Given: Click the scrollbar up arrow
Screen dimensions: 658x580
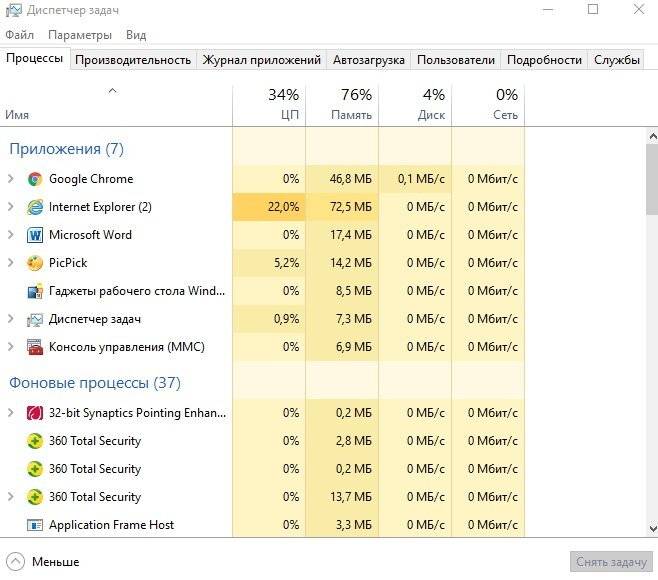Looking at the screenshot, I should point(653,136).
